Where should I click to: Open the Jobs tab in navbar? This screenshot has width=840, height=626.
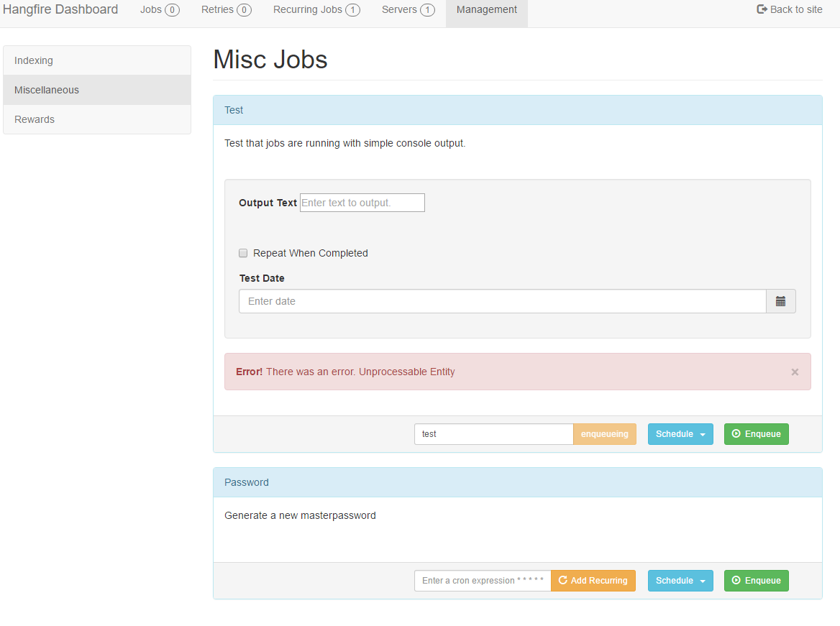(x=159, y=9)
